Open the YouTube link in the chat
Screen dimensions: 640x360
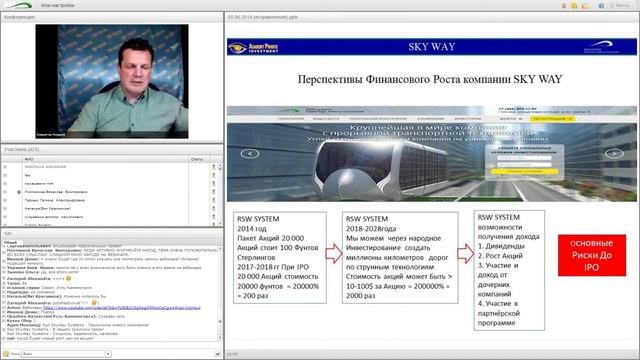(x=122, y=308)
